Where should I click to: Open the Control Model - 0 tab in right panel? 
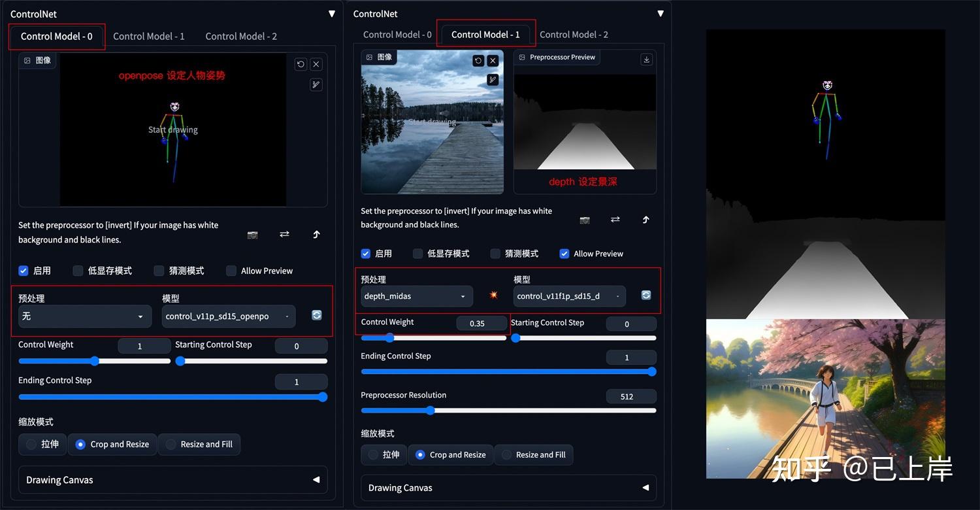click(397, 34)
